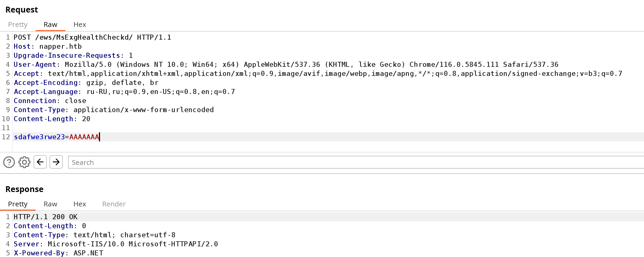Open the request Hex tab

pyautogui.click(x=80, y=25)
